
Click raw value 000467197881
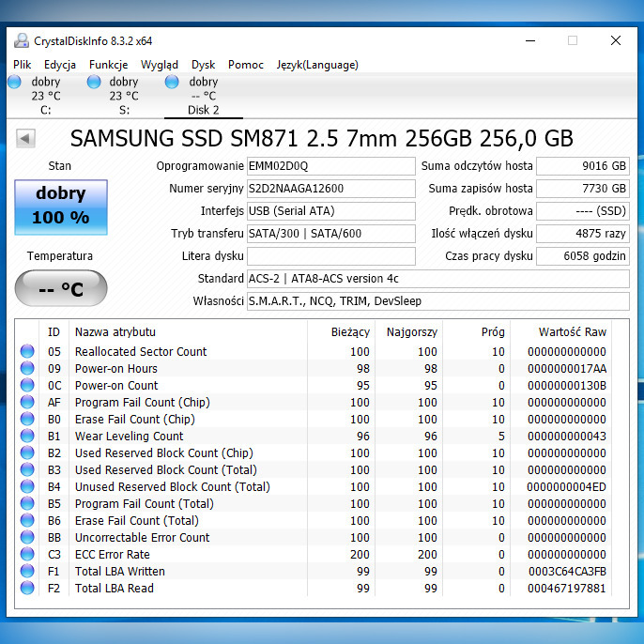pos(567,588)
